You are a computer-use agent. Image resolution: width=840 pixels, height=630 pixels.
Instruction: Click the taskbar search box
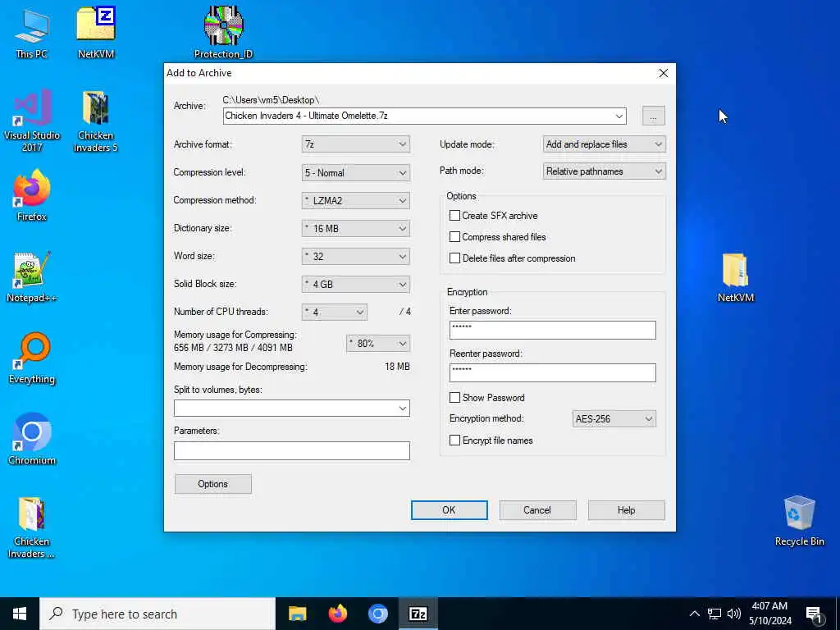157,614
